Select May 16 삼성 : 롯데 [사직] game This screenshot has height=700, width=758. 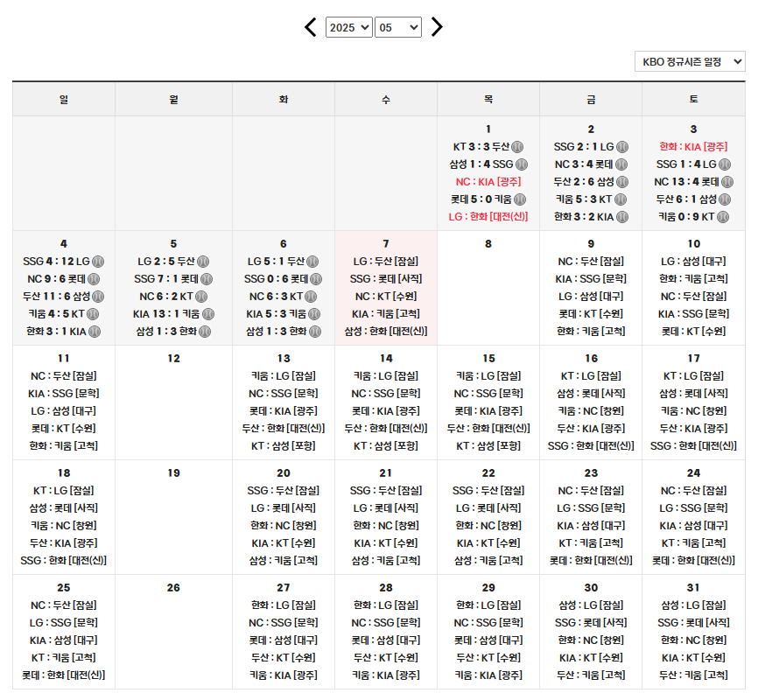click(591, 394)
